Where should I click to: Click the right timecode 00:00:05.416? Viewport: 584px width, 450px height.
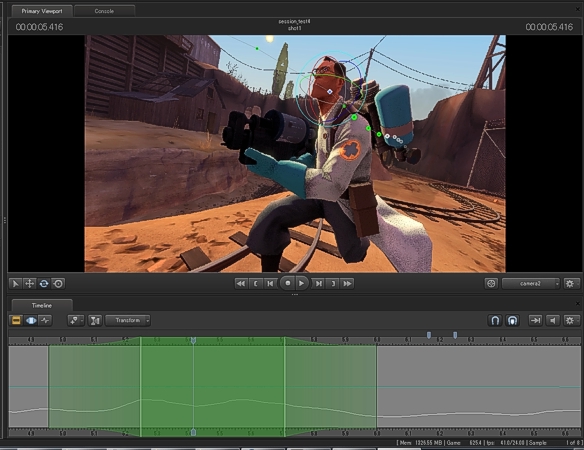pyautogui.click(x=549, y=27)
